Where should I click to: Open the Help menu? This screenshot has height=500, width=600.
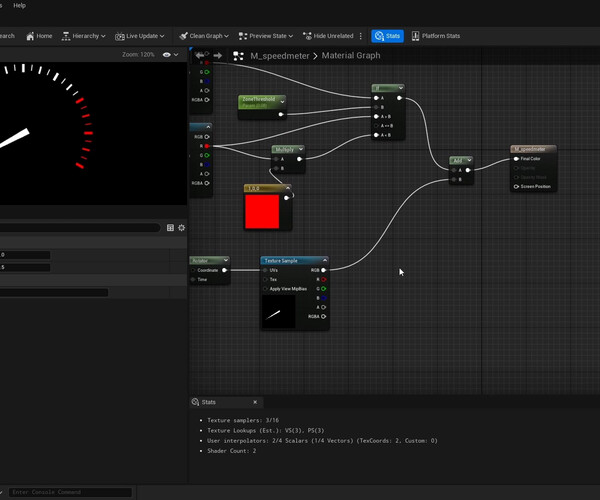[20, 5]
